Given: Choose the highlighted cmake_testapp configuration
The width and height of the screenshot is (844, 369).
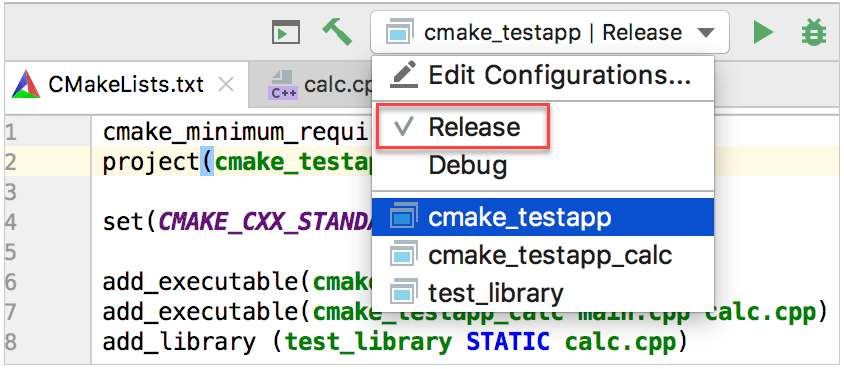Looking at the screenshot, I should 543,217.
